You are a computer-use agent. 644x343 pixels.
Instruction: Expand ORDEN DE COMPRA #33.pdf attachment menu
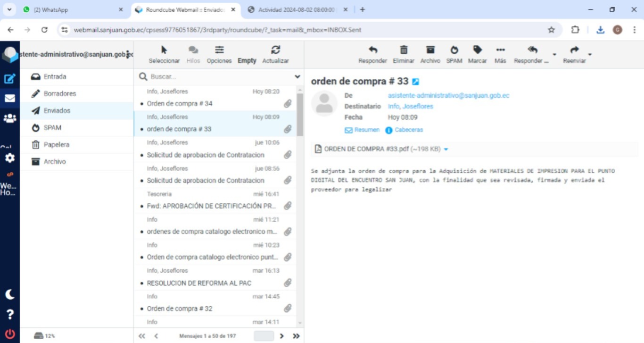pyautogui.click(x=446, y=149)
